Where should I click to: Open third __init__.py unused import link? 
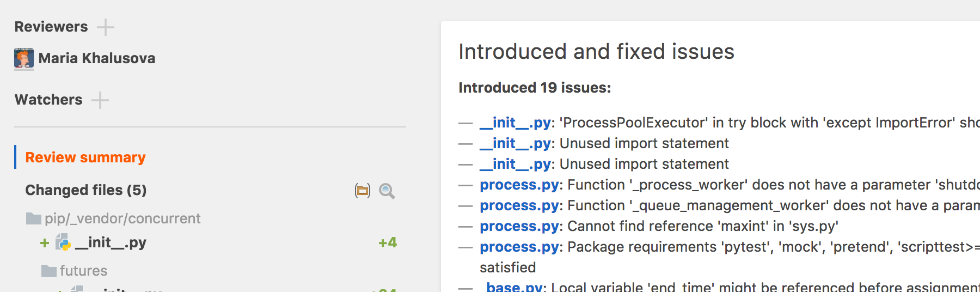515,164
